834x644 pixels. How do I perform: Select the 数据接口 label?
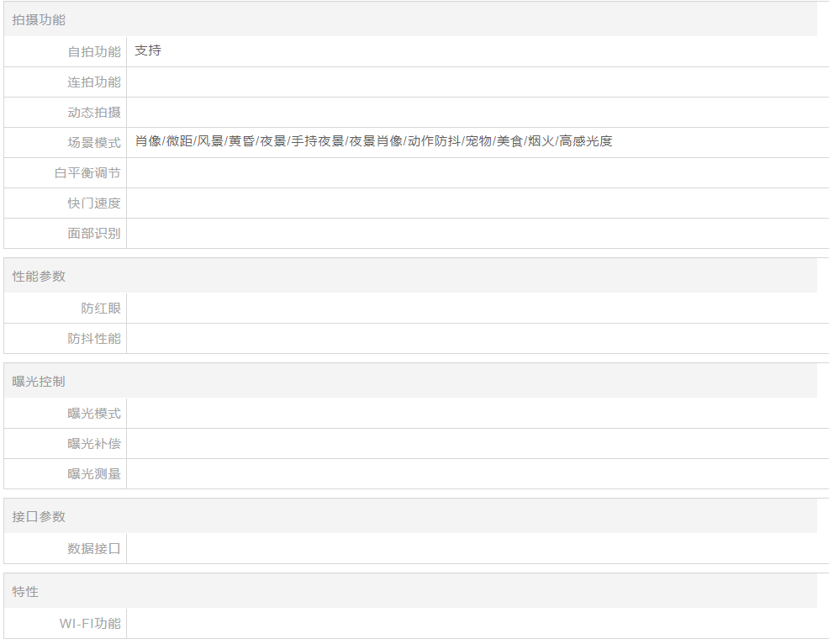(x=94, y=549)
